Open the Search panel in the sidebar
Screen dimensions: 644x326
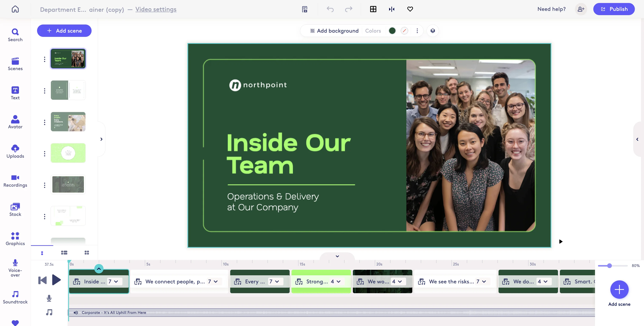(15, 35)
